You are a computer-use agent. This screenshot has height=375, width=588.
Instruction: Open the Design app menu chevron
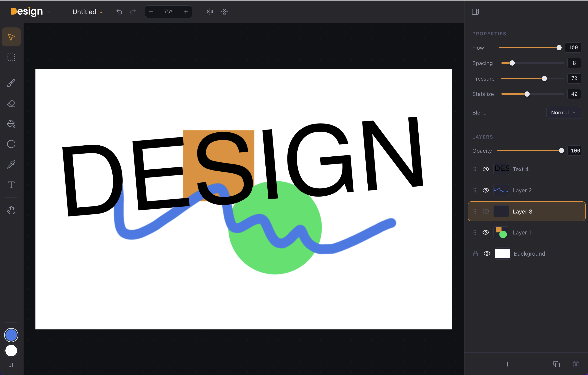(49, 12)
